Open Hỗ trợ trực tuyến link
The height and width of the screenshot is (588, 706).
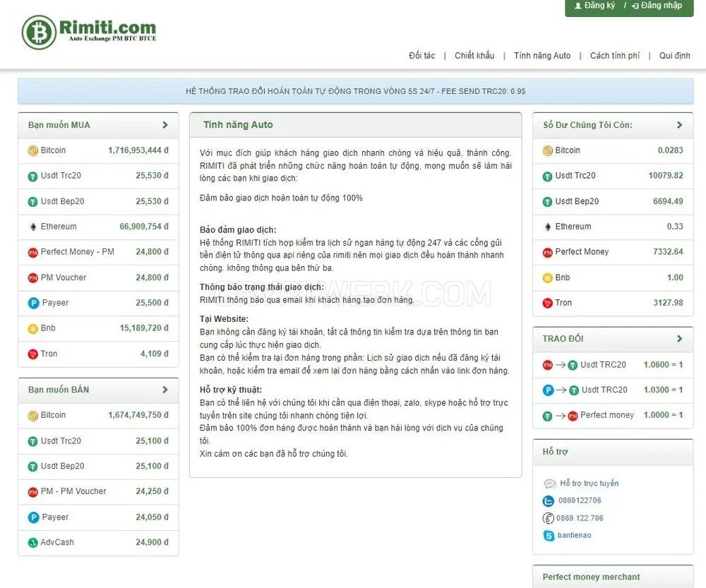(x=590, y=484)
